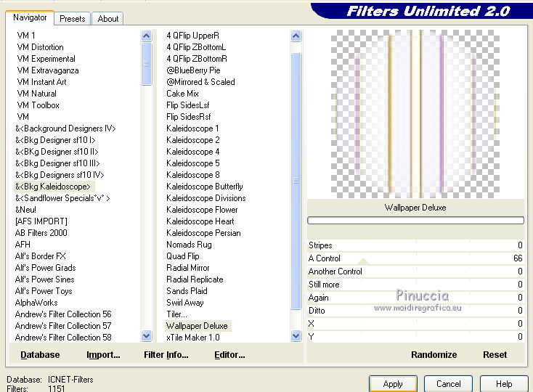Apply the Wallpaper Deluxe filter
Screen dimensions: 533x392
pyautogui.click(x=393, y=384)
